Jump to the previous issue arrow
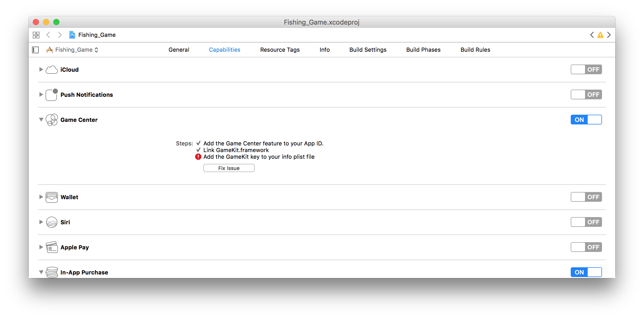The image size is (644, 319). (592, 35)
